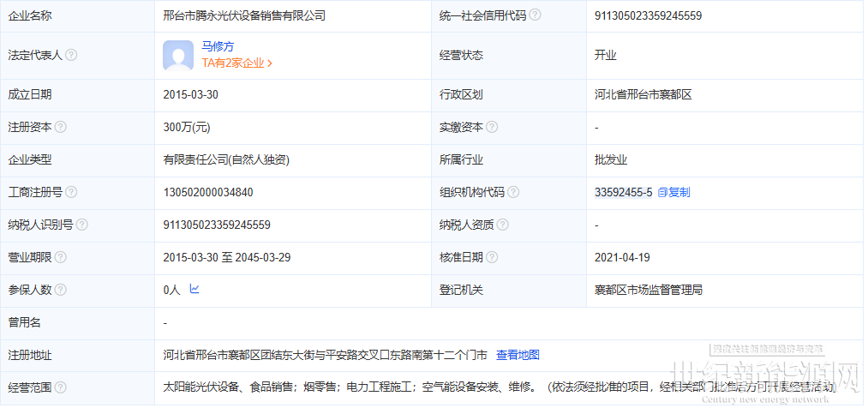Viewport: 868px width, 408px height.
Task: Click the help icon next to 经营范围
Action: [60, 387]
